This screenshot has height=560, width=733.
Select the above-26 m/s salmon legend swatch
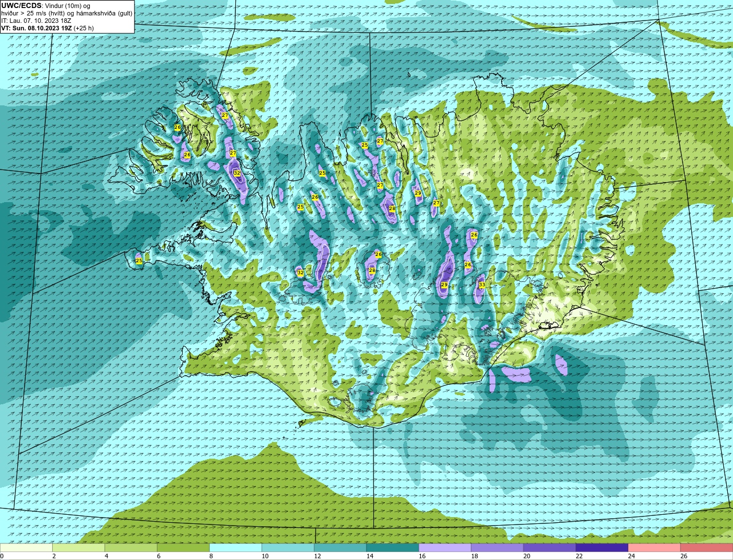(x=707, y=547)
